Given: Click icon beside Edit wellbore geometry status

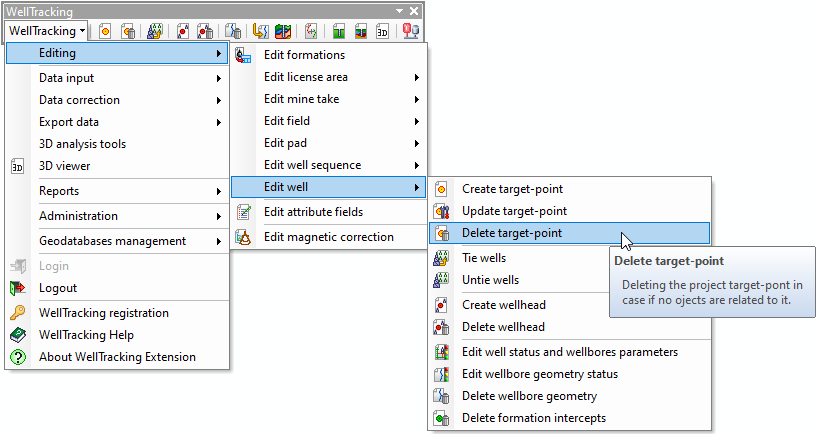Looking at the screenshot, I should point(441,374).
